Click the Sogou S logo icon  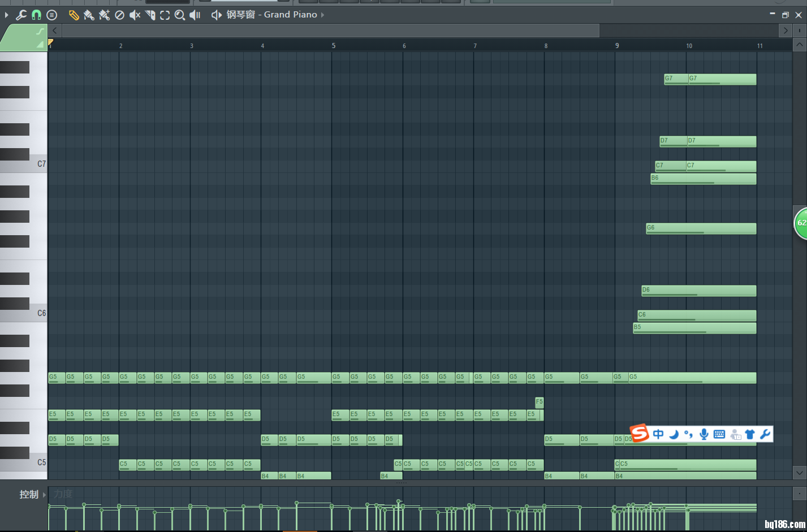640,433
